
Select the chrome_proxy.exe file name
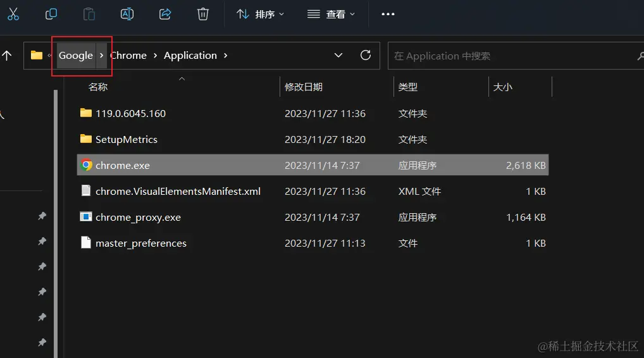[x=138, y=218]
